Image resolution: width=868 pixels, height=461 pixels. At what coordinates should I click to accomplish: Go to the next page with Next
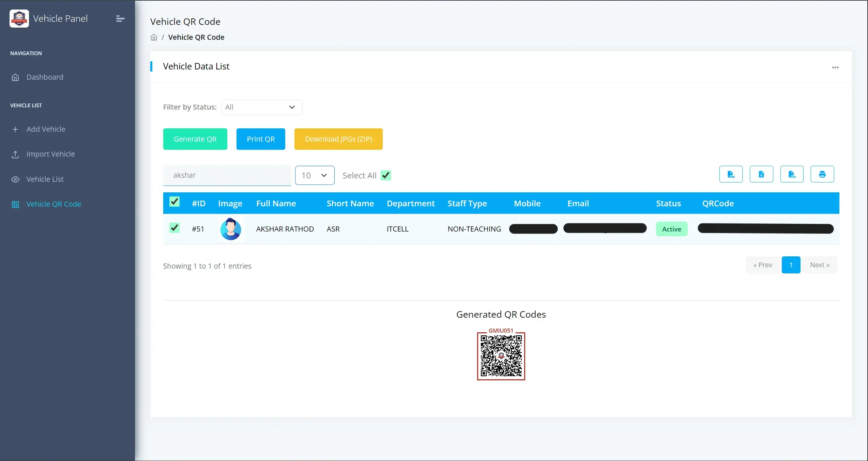click(x=820, y=265)
